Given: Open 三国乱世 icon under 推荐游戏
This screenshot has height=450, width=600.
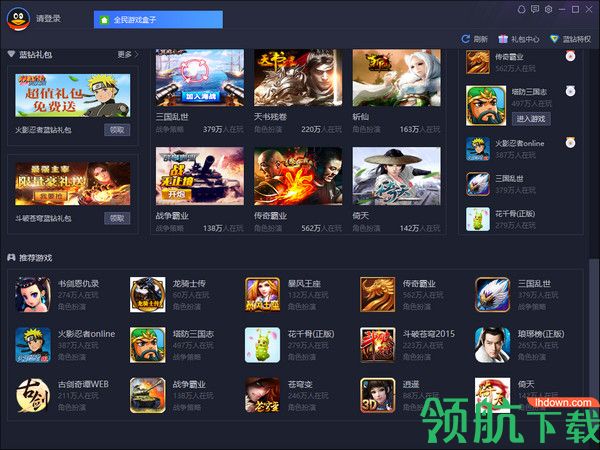Looking at the screenshot, I should coord(492,295).
